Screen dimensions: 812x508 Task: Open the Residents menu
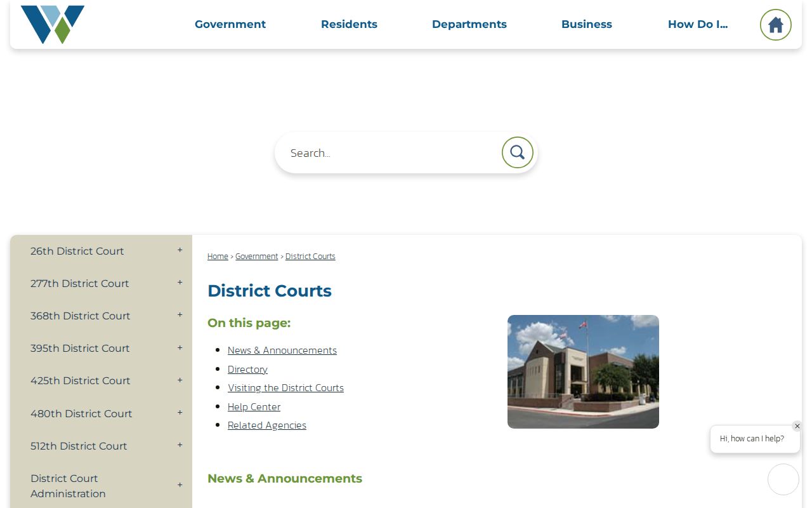349,24
